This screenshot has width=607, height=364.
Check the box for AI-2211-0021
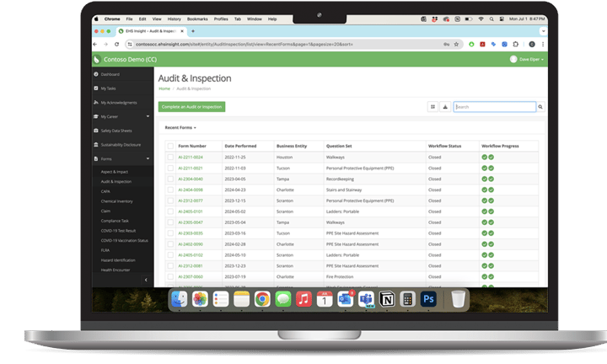click(170, 168)
